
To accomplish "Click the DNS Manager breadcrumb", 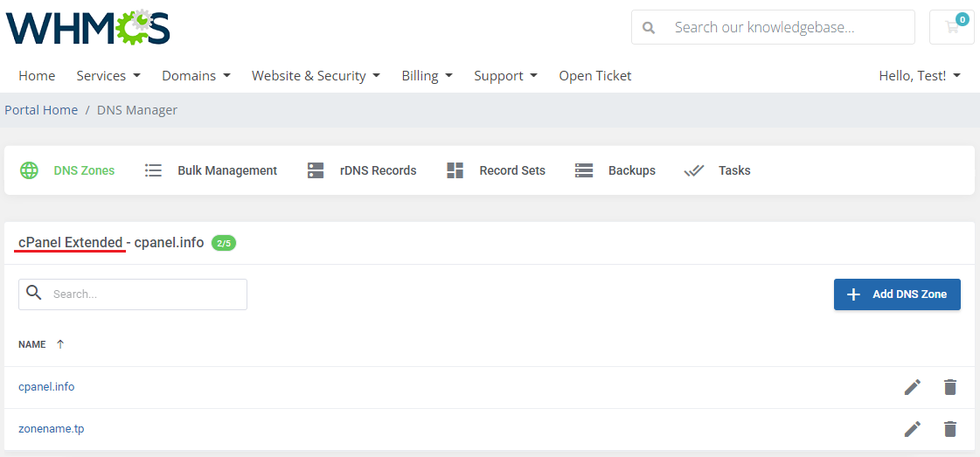I will [137, 110].
